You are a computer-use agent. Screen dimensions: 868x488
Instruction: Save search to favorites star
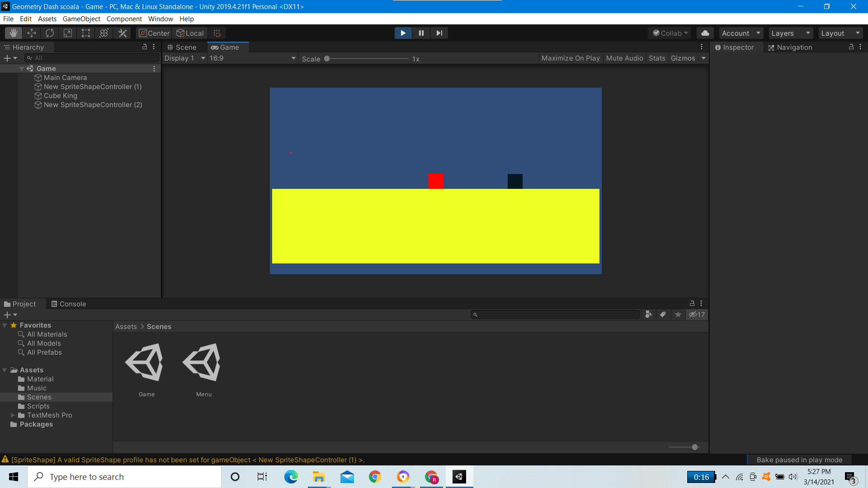678,314
